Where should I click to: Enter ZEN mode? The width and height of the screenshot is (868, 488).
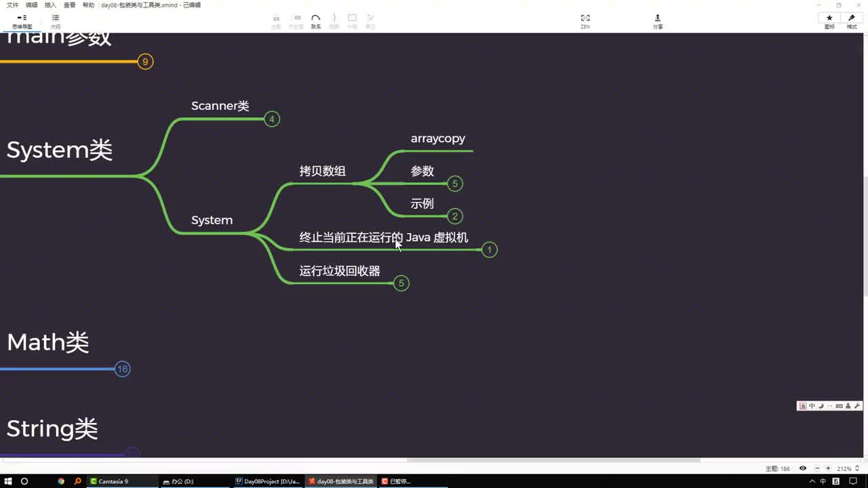[x=585, y=21]
